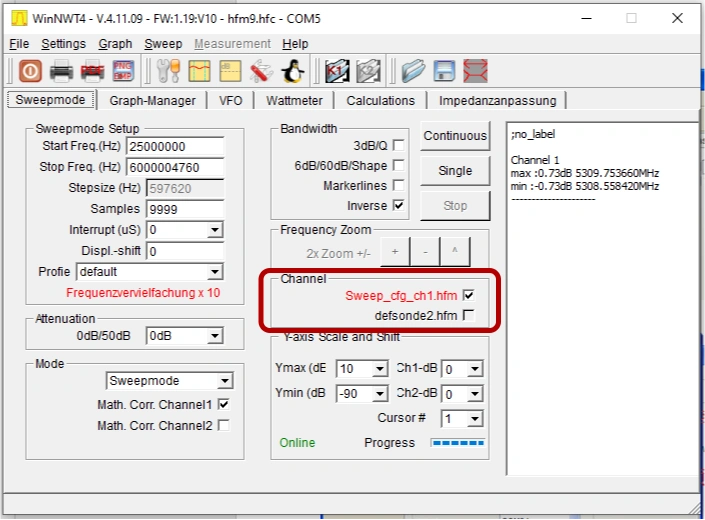This screenshot has height=520, width=705.
Task: Open the Sweep menu
Action: [x=163, y=44]
